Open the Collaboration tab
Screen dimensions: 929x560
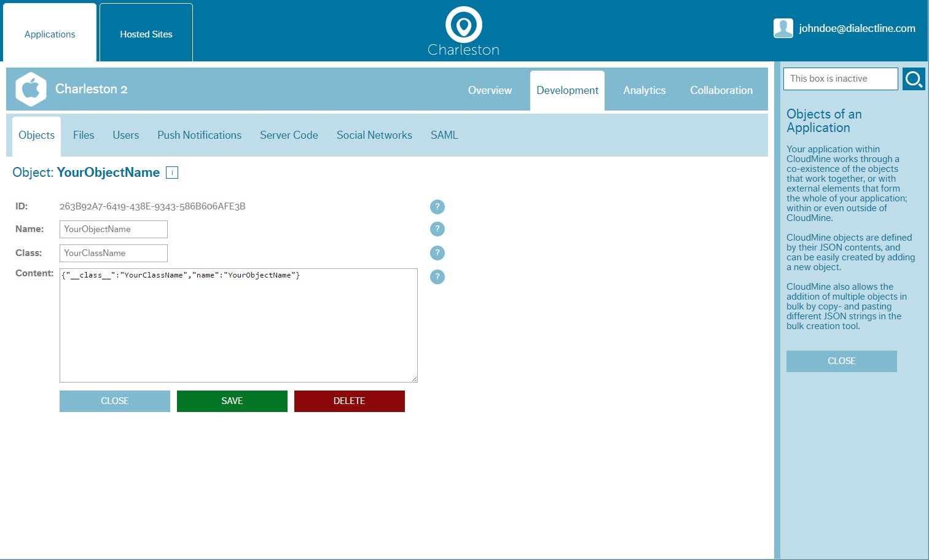721,90
